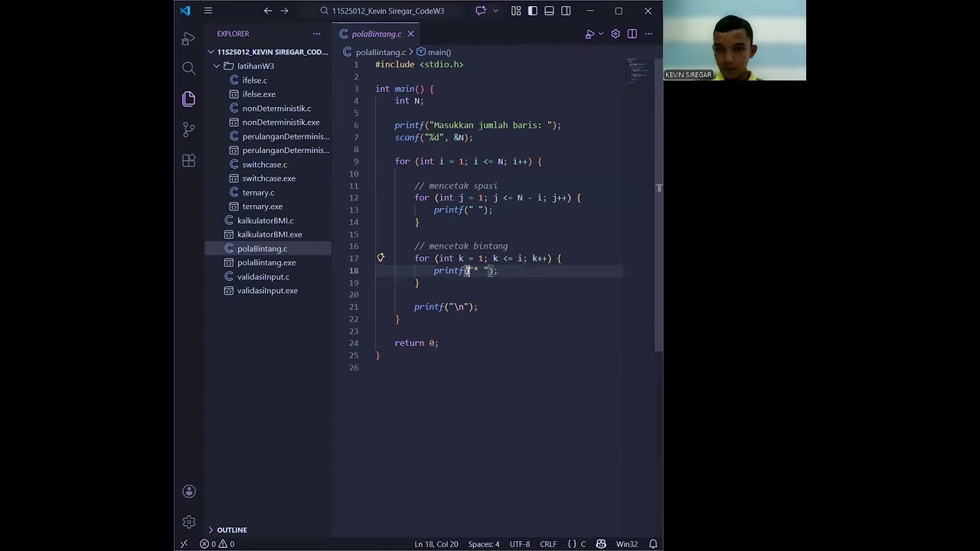Screen dimensions: 980x551
Task: Change line endings via CRLF
Action: [548, 544]
